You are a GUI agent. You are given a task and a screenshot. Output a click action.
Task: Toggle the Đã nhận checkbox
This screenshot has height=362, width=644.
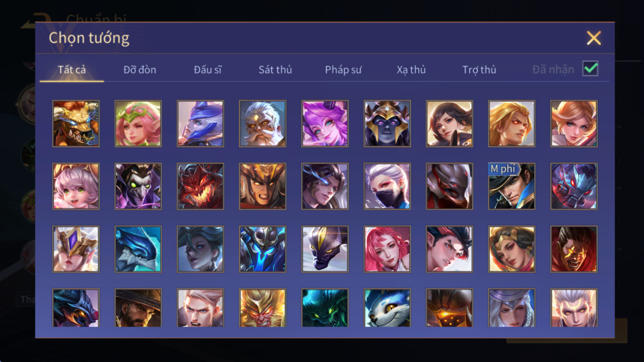tap(590, 69)
